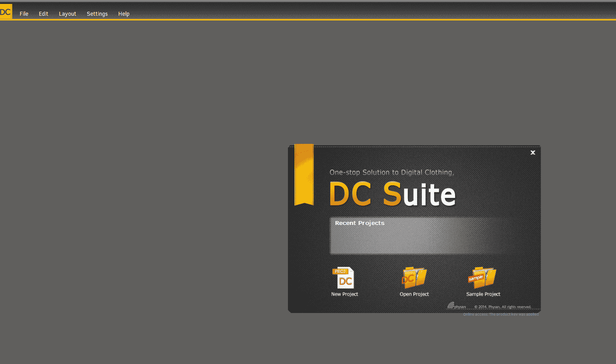Open the Layout menu

click(67, 14)
